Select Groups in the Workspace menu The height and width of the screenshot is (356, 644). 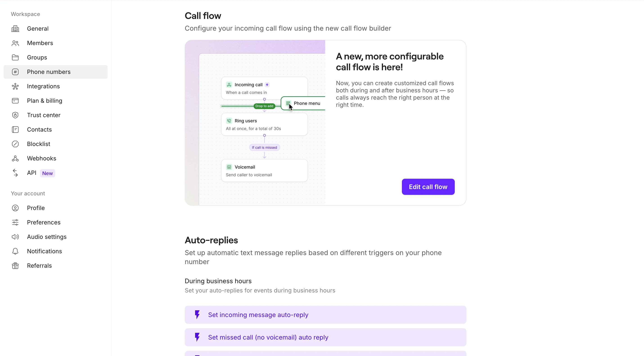pyautogui.click(x=37, y=57)
